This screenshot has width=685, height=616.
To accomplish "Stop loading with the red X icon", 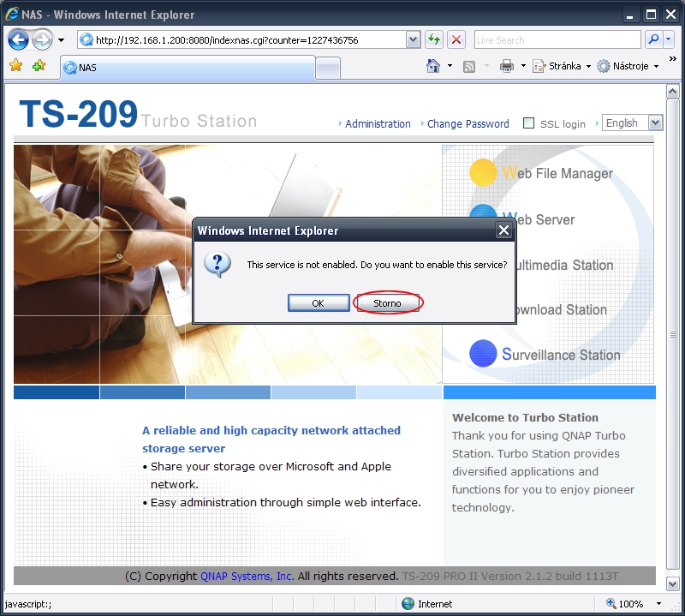I will (456, 40).
